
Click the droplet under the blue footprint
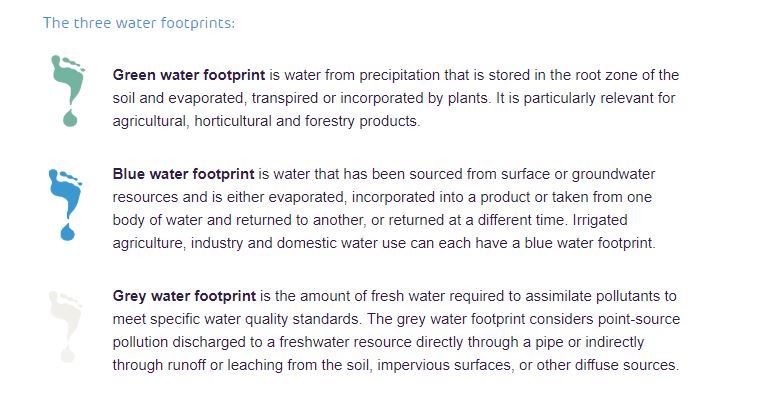[68, 232]
